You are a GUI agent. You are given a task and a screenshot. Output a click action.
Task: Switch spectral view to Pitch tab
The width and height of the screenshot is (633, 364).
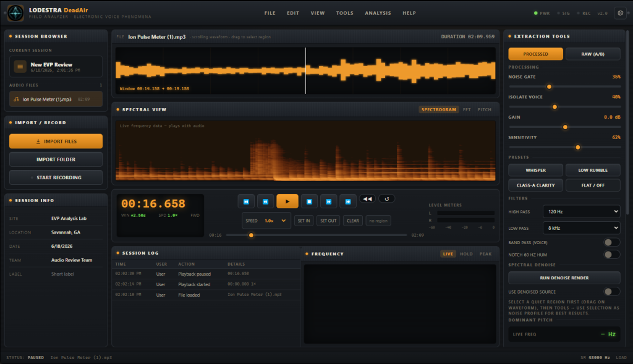tap(485, 110)
